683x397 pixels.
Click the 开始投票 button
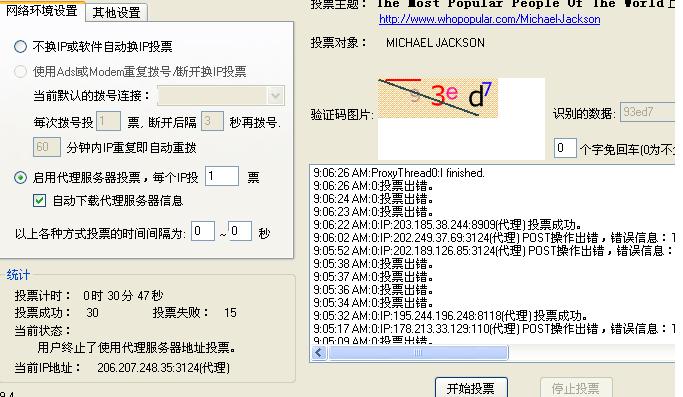click(471, 387)
